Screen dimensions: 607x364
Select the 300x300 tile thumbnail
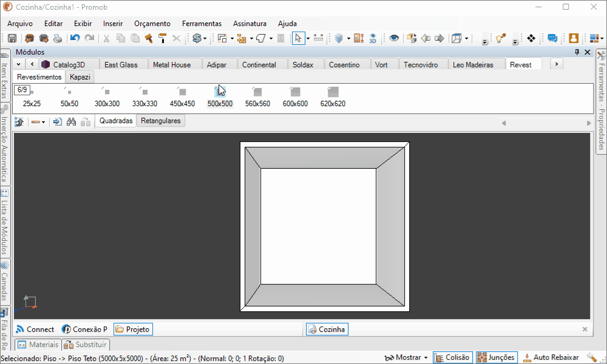tap(107, 96)
